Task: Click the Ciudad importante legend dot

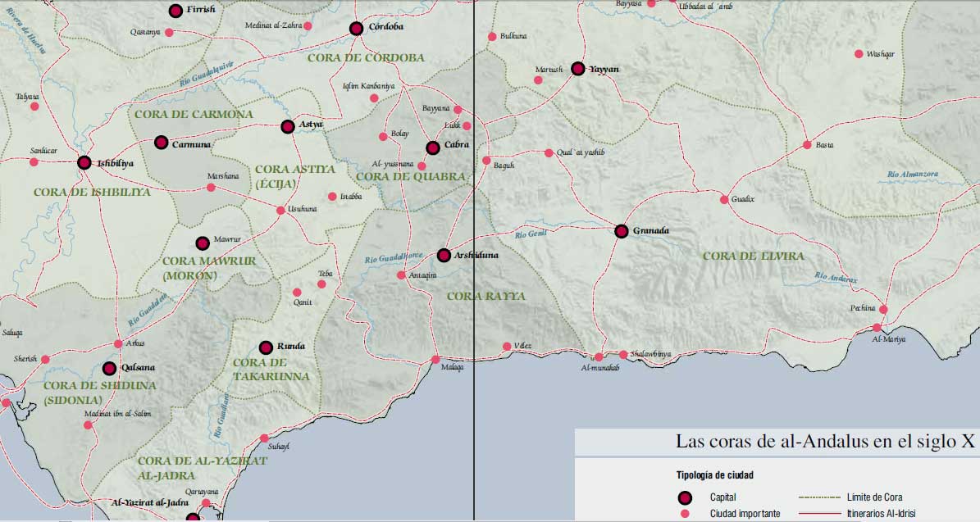Action: (687, 514)
